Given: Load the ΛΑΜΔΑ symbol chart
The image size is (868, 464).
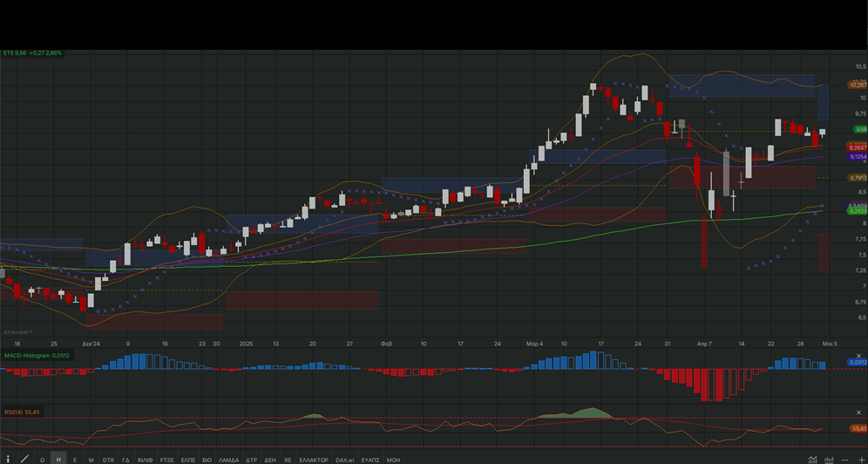Looking at the screenshot, I should click(228, 460).
